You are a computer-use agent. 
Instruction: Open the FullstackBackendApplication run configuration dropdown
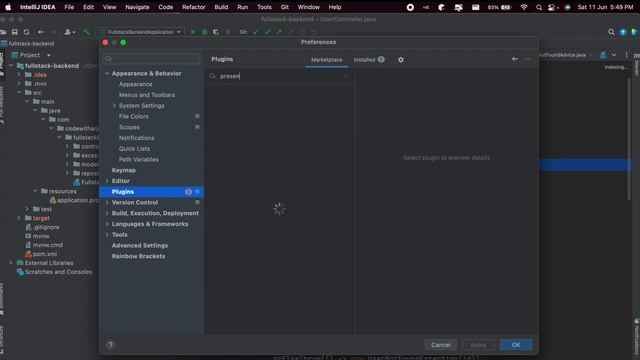pos(141,32)
